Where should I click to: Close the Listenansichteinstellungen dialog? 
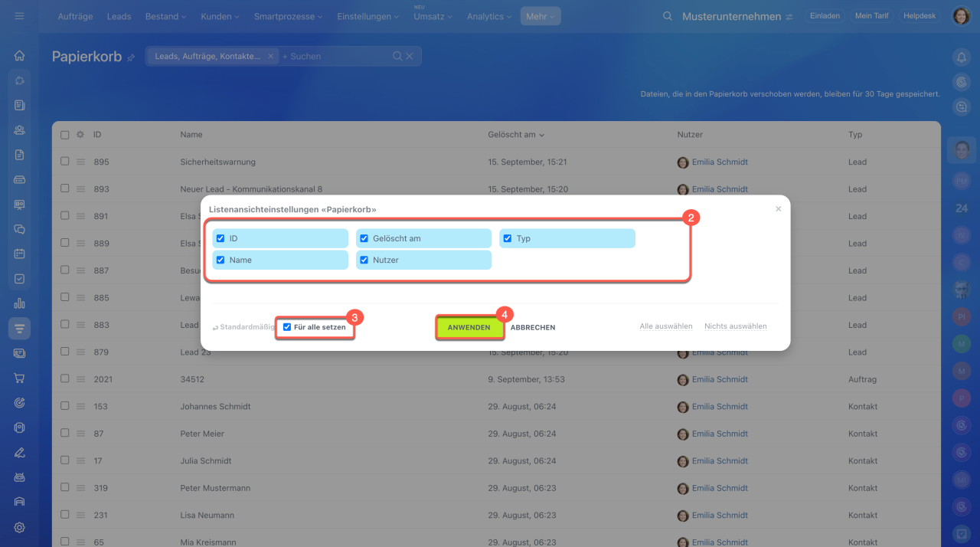[778, 208]
